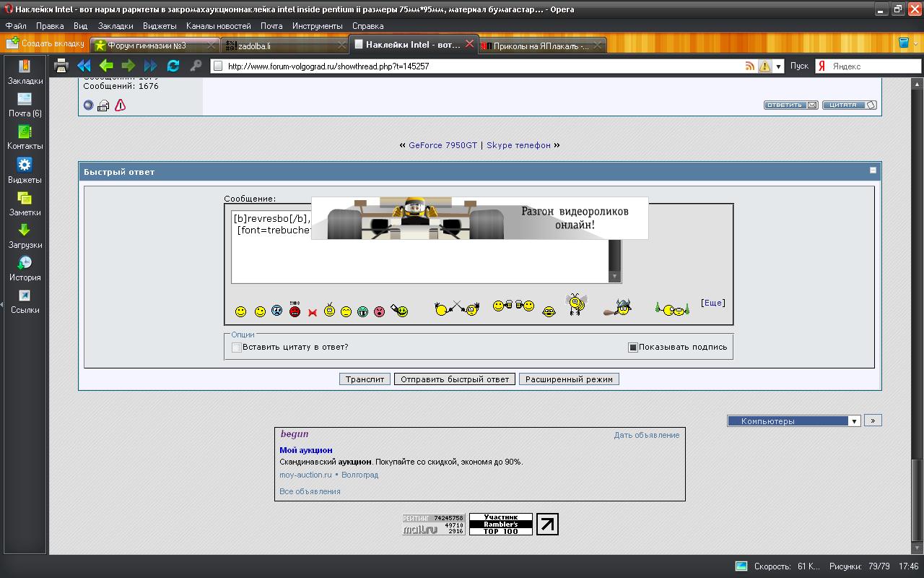Expand the address bar dropdown arrow
Viewport: 924px width, 578px height.
point(778,66)
